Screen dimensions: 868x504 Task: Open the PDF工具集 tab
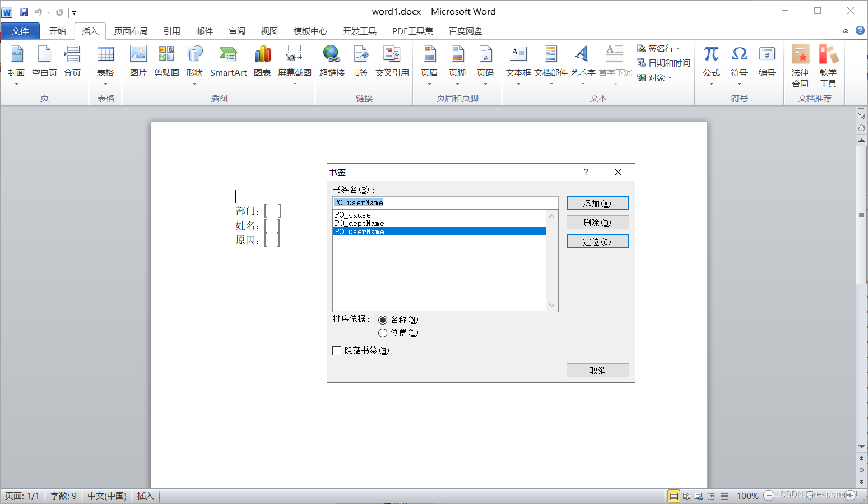click(x=413, y=31)
